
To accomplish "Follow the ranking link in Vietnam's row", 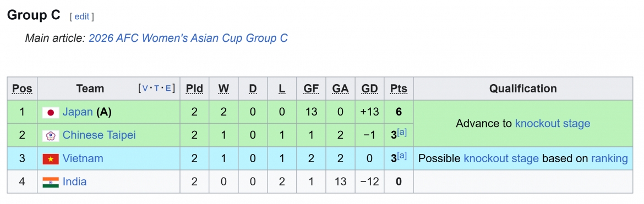I will click(609, 158).
